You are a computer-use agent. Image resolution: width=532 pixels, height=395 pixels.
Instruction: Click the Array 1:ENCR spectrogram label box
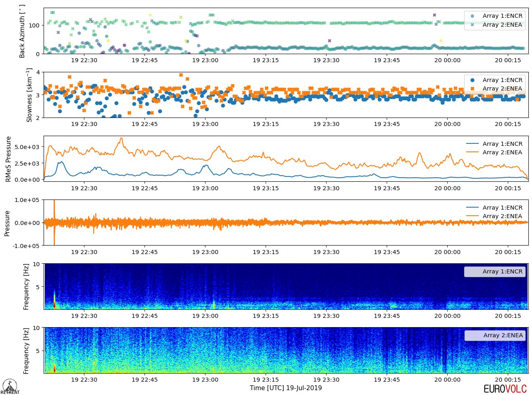point(495,271)
